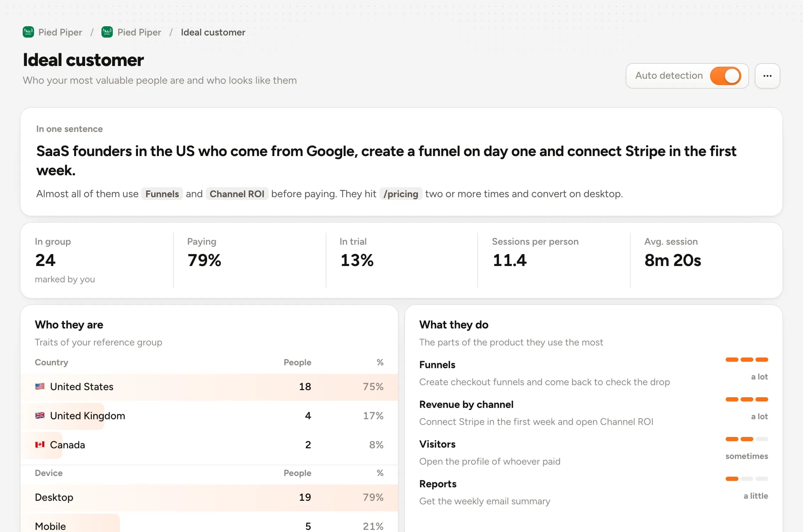This screenshot has width=803, height=532.
Task: Select the United States country row
Action: (209, 387)
